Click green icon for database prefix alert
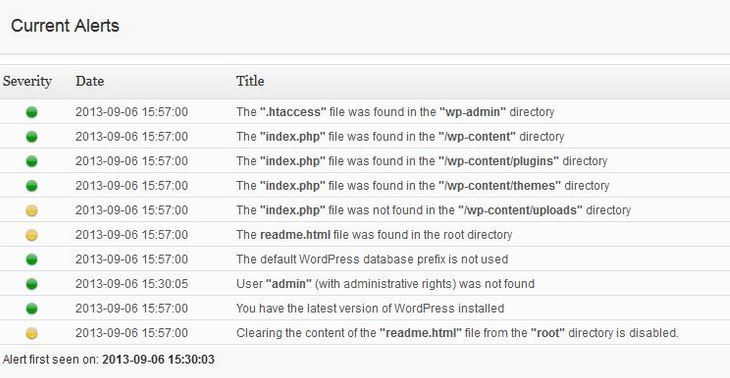 pos(32,259)
